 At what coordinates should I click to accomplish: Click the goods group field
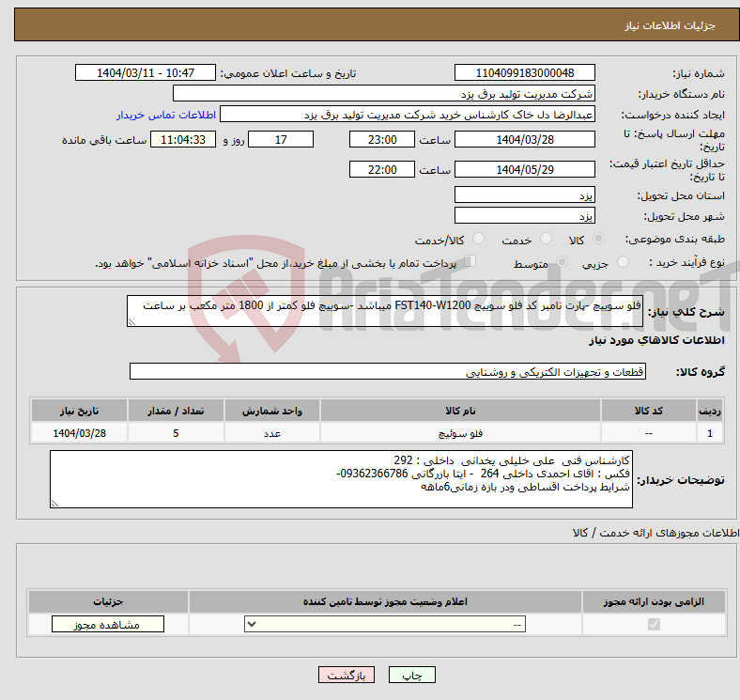(388, 371)
